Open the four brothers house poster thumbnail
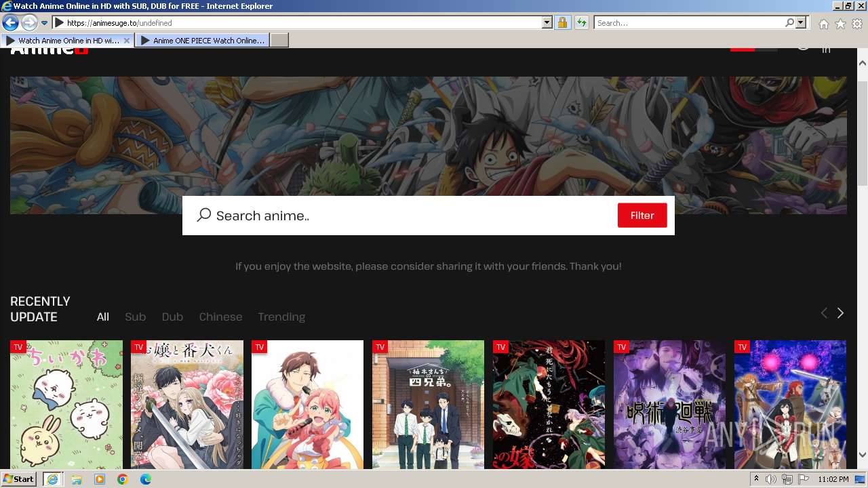 click(429, 405)
